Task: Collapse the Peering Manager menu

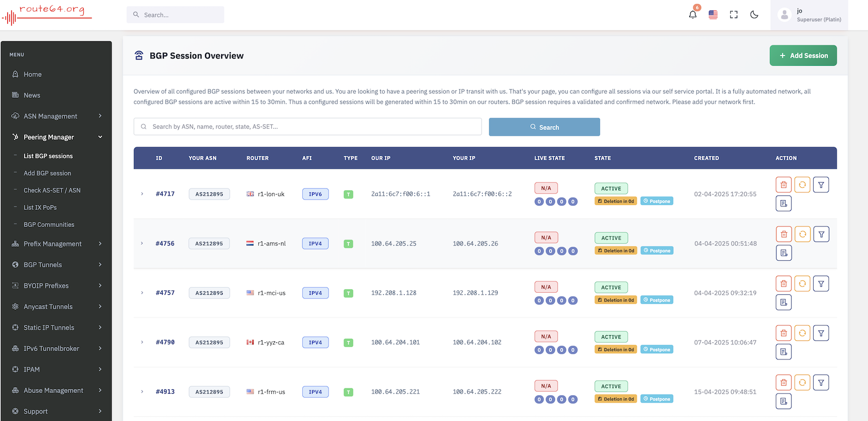Action: (56, 137)
